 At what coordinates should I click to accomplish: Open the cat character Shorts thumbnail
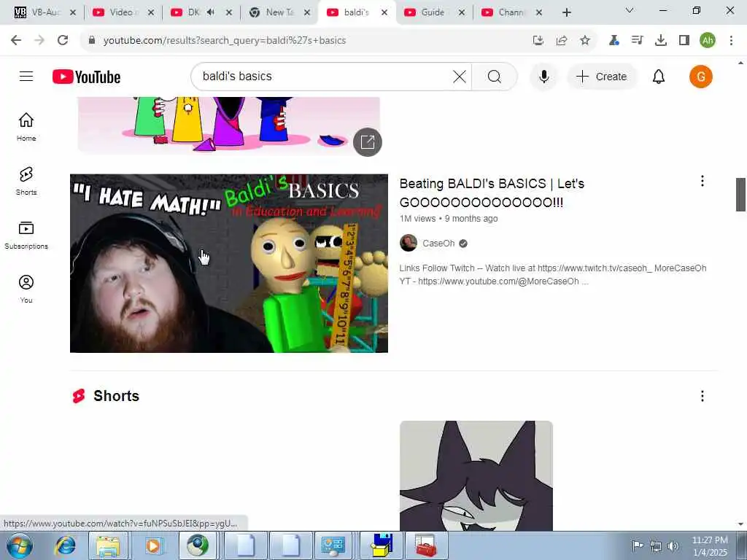click(x=476, y=475)
